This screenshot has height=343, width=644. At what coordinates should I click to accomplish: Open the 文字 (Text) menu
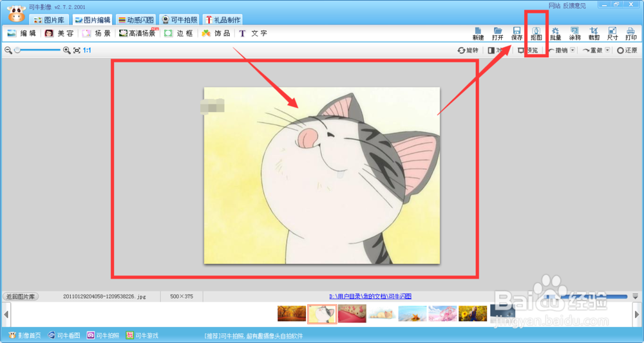click(x=253, y=33)
